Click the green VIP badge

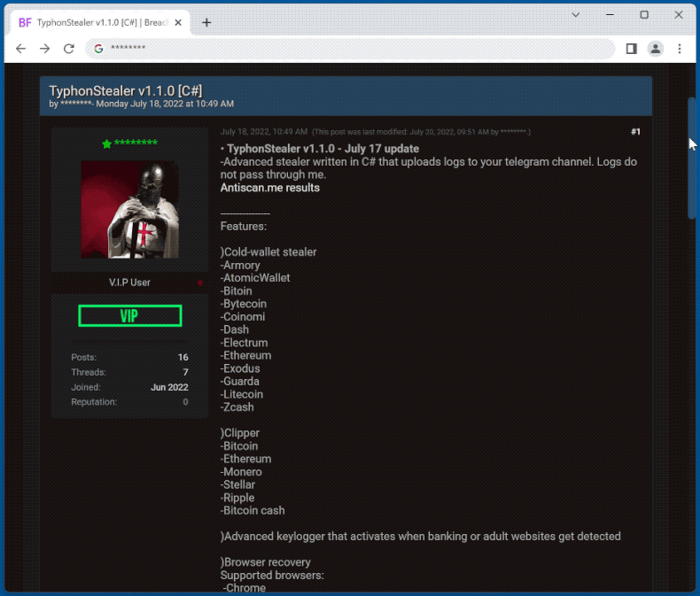pyautogui.click(x=130, y=316)
